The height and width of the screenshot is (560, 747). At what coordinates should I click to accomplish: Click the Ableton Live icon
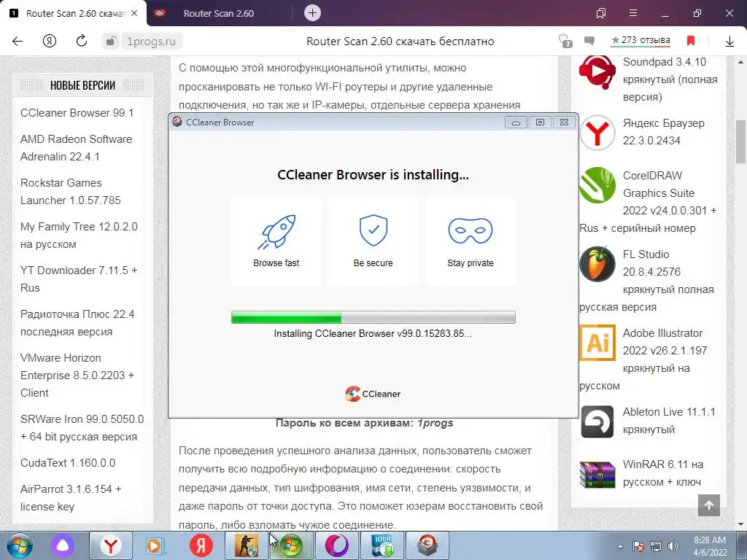[597, 421]
